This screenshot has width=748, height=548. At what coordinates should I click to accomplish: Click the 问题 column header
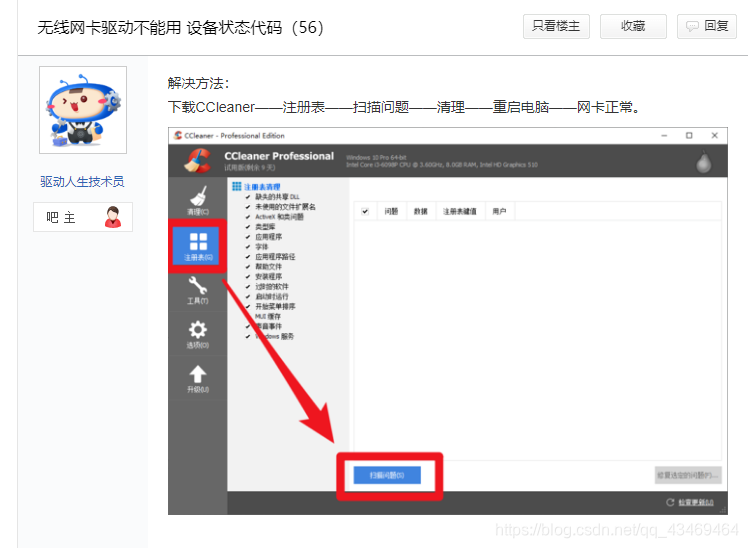(x=391, y=211)
